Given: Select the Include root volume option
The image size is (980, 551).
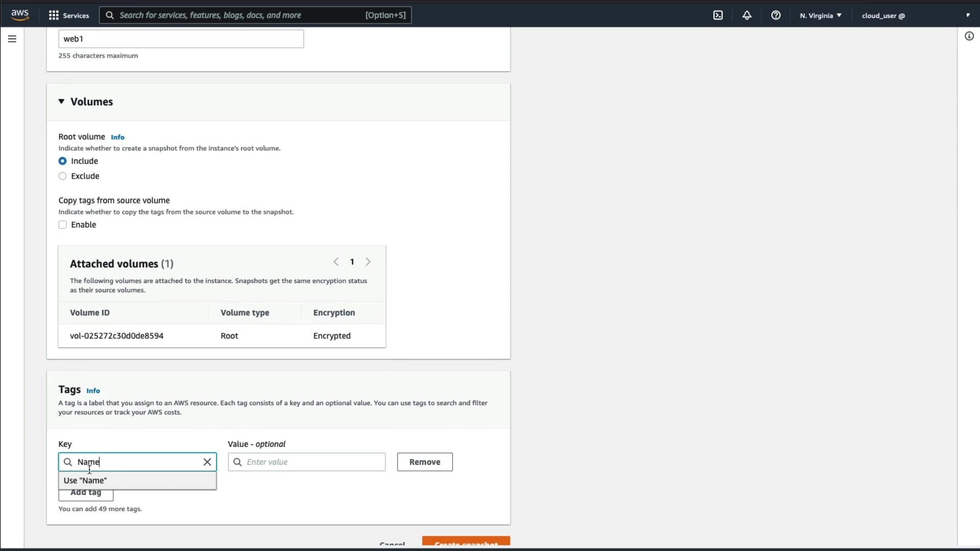Looking at the screenshot, I should (63, 161).
